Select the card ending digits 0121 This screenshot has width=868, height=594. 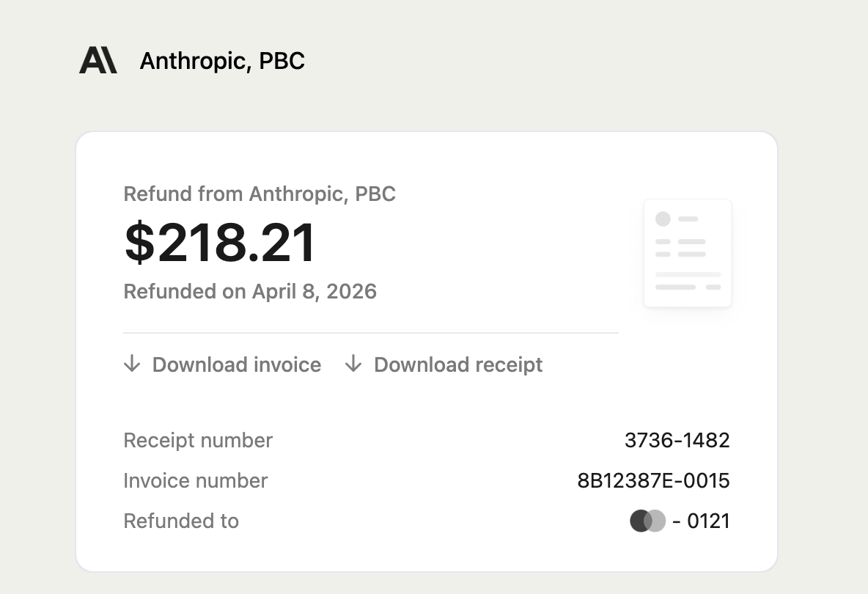708,521
